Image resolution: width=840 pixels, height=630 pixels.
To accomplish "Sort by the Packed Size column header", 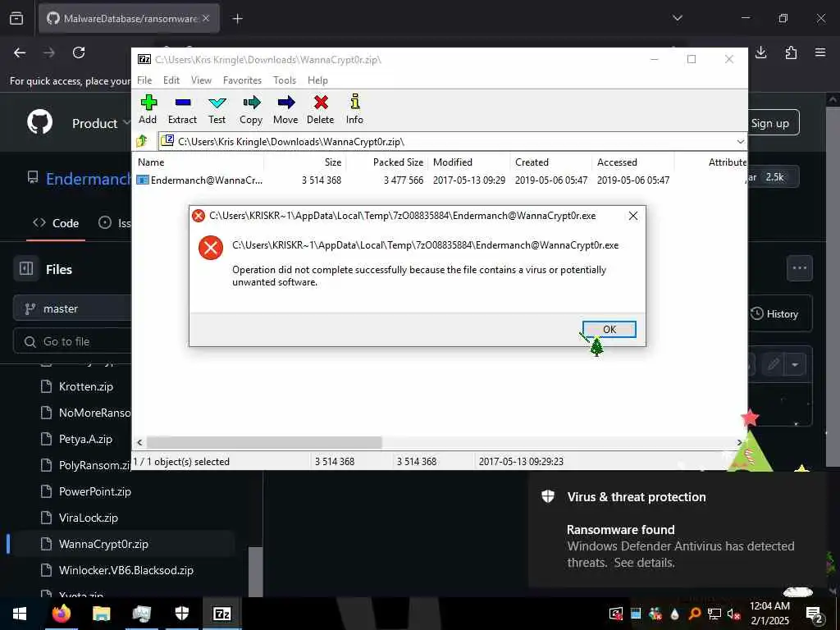I will point(387,162).
